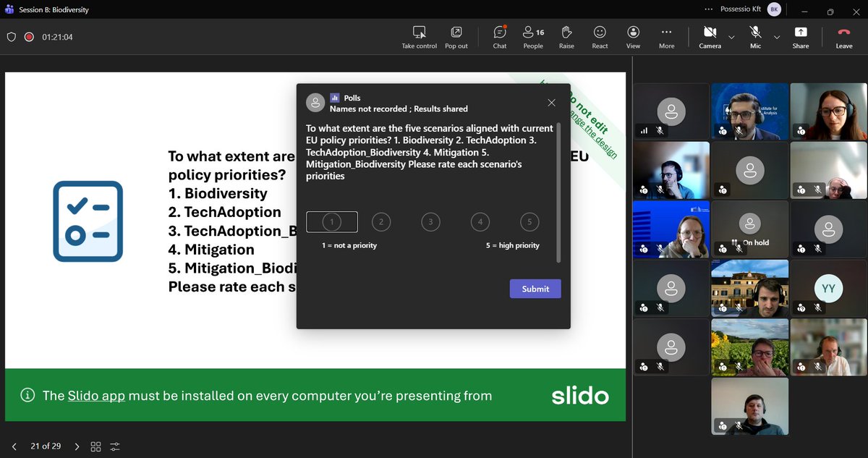Click the slido logo on the slide
Viewport: 868px width, 458px height.
pos(580,395)
